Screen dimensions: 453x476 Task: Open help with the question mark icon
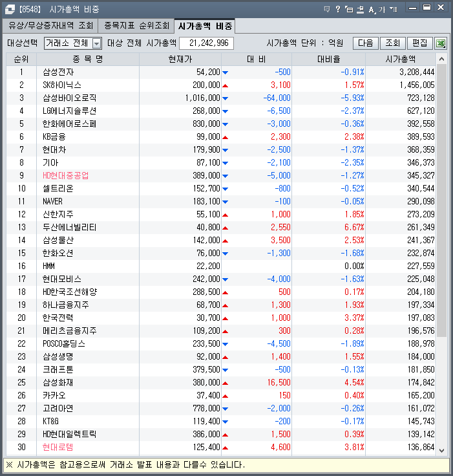[x=338, y=10]
